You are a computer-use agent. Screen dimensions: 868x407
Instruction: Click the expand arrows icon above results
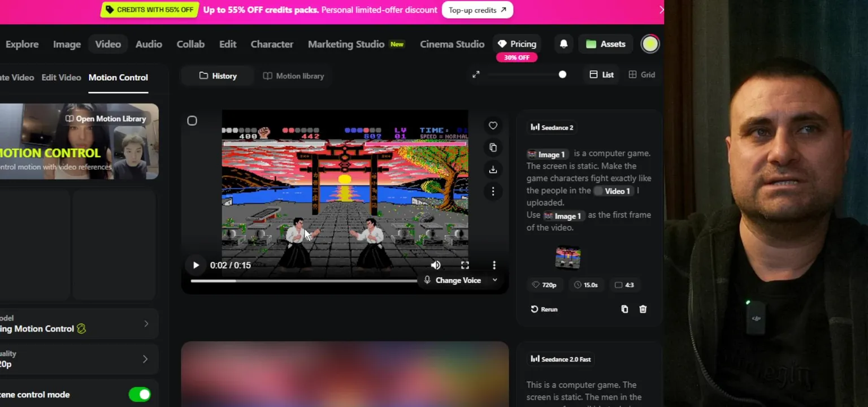(476, 75)
